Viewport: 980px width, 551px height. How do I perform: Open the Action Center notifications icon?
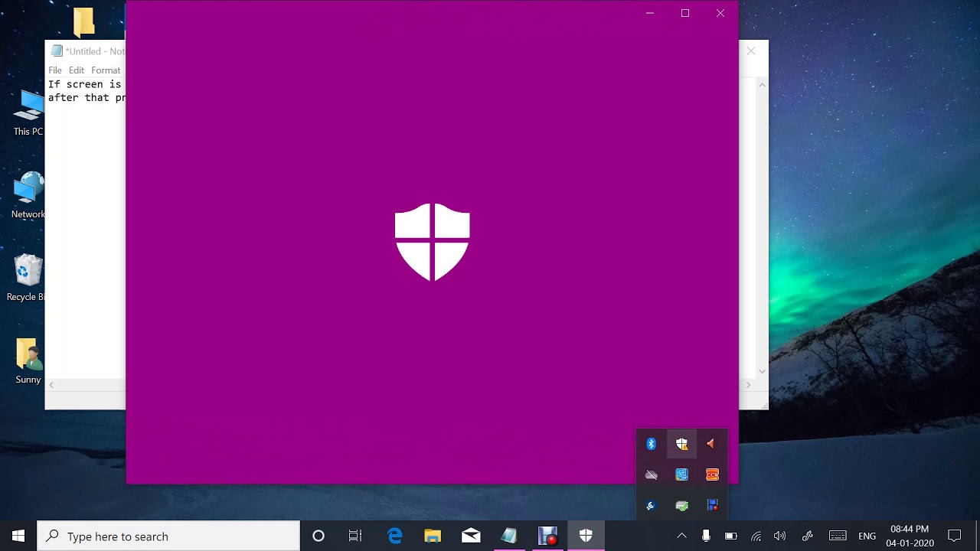[955, 536]
